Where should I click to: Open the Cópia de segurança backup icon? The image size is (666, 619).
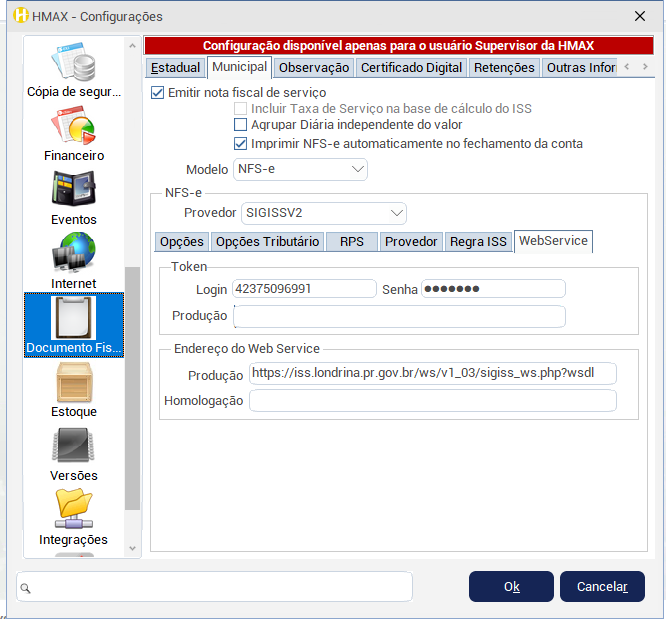pyautogui.click(x=74, y=63)
